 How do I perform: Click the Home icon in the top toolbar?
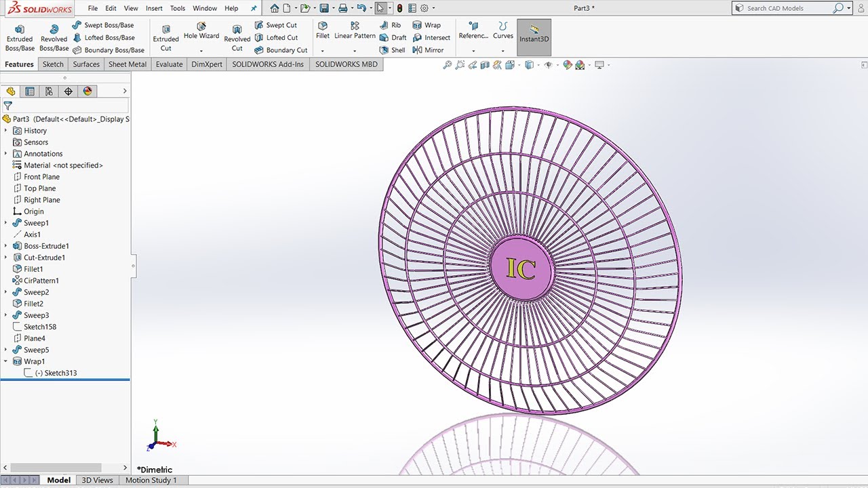pos(274,8)
